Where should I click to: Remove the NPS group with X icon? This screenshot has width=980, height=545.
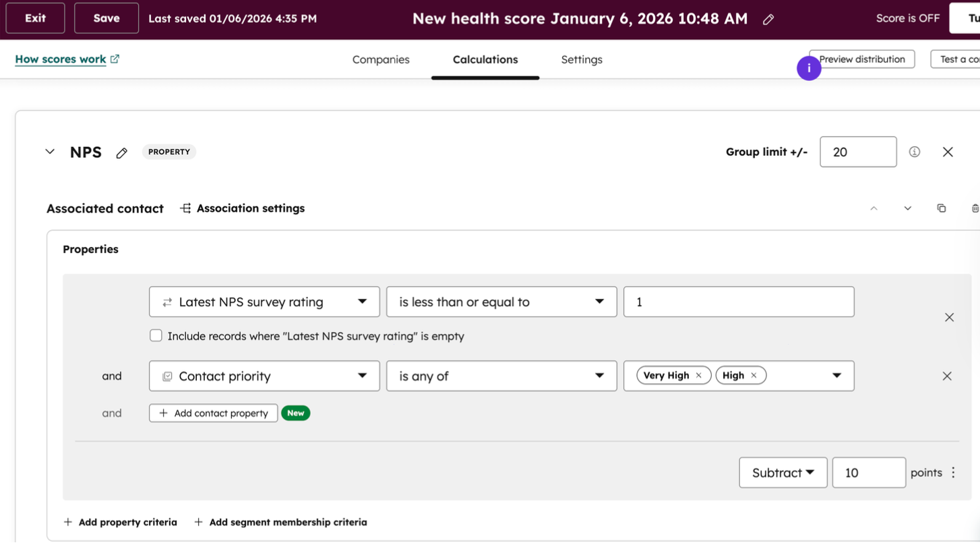pyautogui.click(x=948, y=152)
